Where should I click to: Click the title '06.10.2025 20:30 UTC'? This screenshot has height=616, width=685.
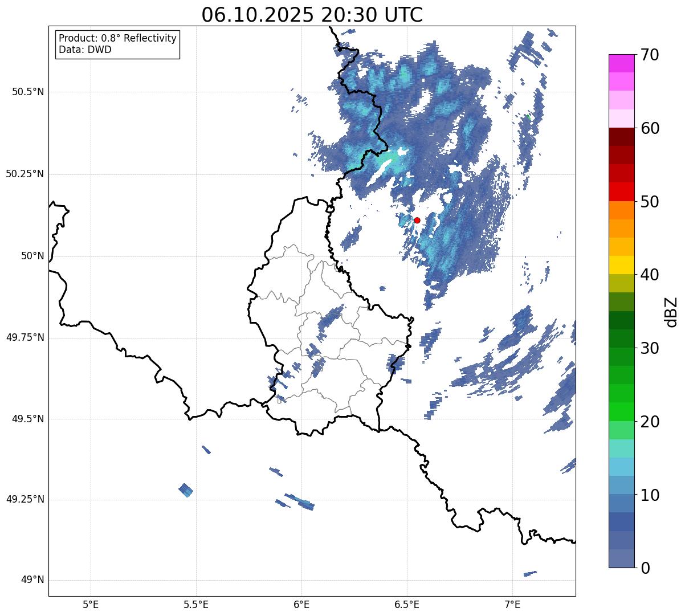click(x=312, y=15)
